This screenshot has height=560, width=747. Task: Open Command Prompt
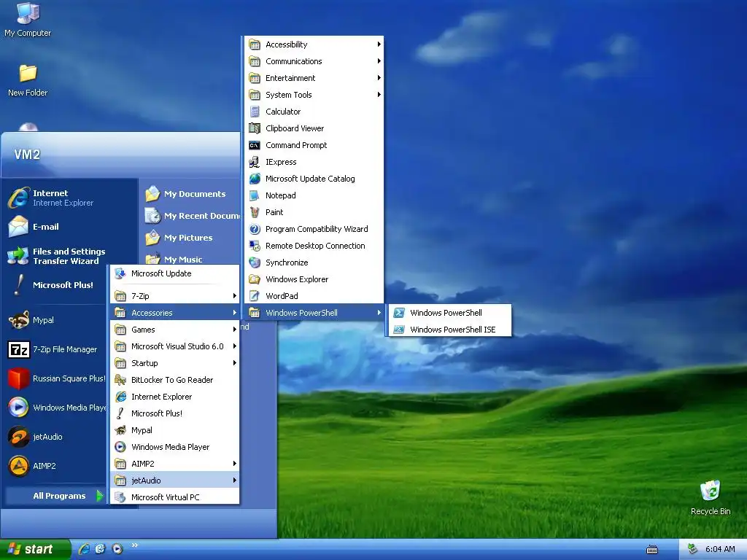coord(314,145)
